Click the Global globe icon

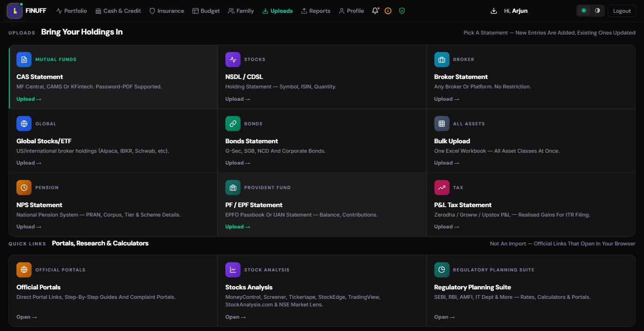tap(24, 123)
